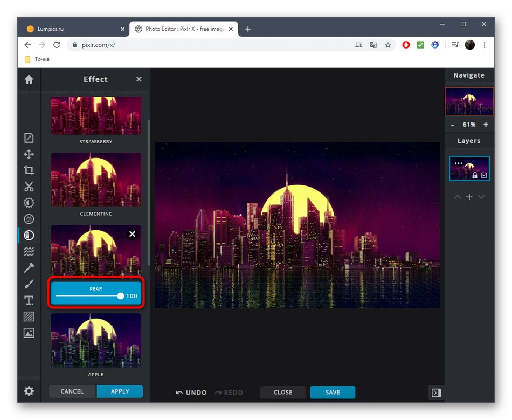Select the Draw paintbrush tool
The height and width of the screenshot is (420, 512).
[x=29, y=283]
